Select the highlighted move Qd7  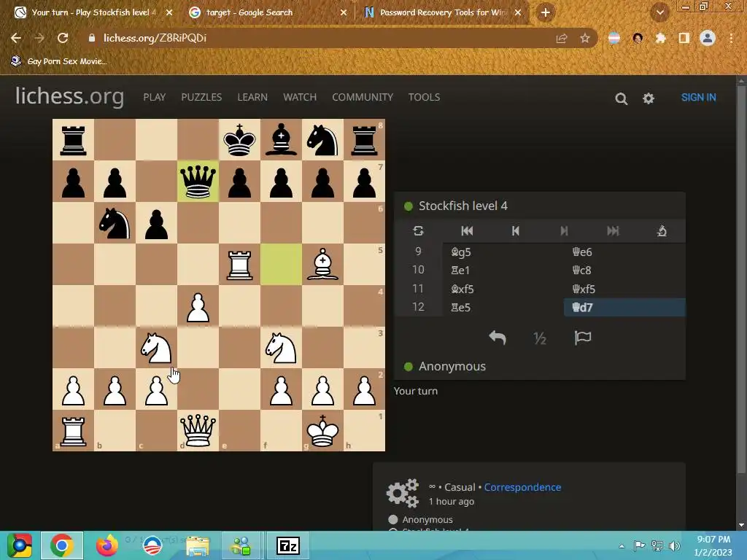pos(624,307)
